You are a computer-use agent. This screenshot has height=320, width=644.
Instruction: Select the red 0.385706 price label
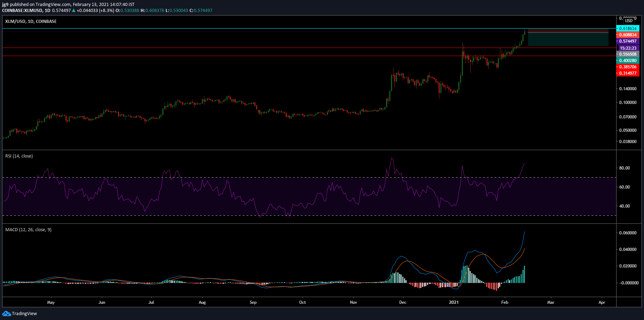(x=628, y=67)
